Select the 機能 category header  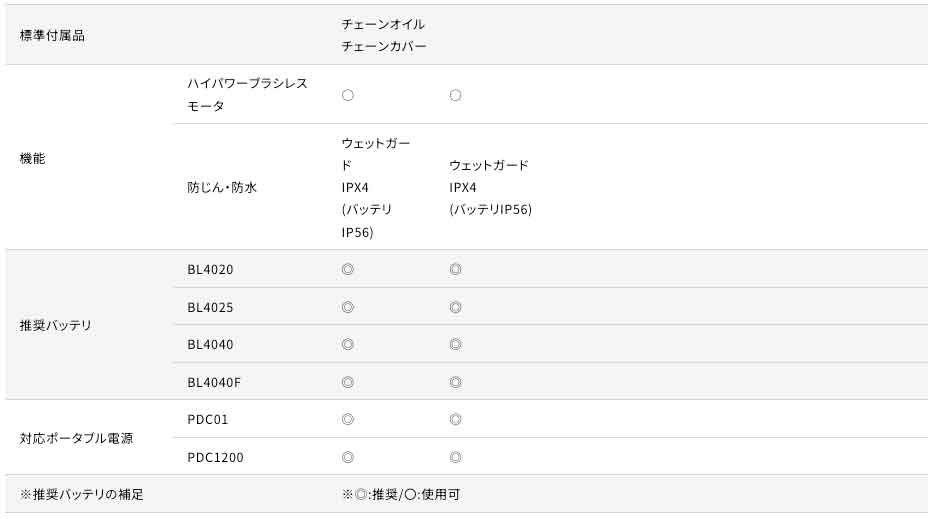(x=33, y=158)
